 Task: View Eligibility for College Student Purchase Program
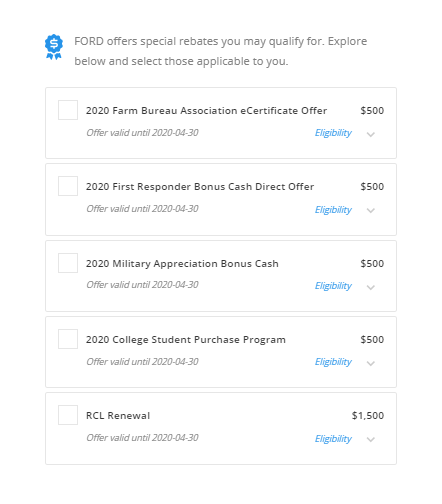coord(333,362)
